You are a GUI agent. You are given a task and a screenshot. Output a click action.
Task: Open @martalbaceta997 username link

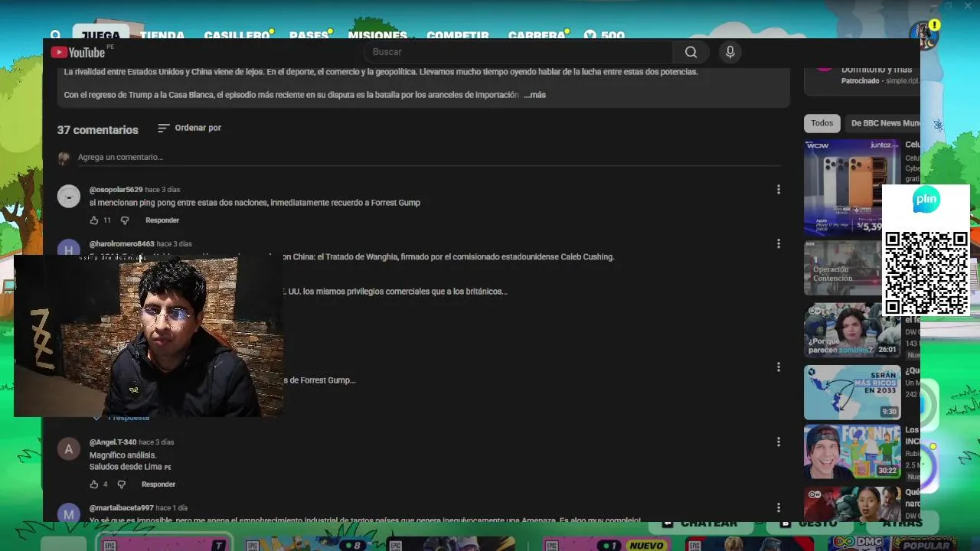point(121,508)
